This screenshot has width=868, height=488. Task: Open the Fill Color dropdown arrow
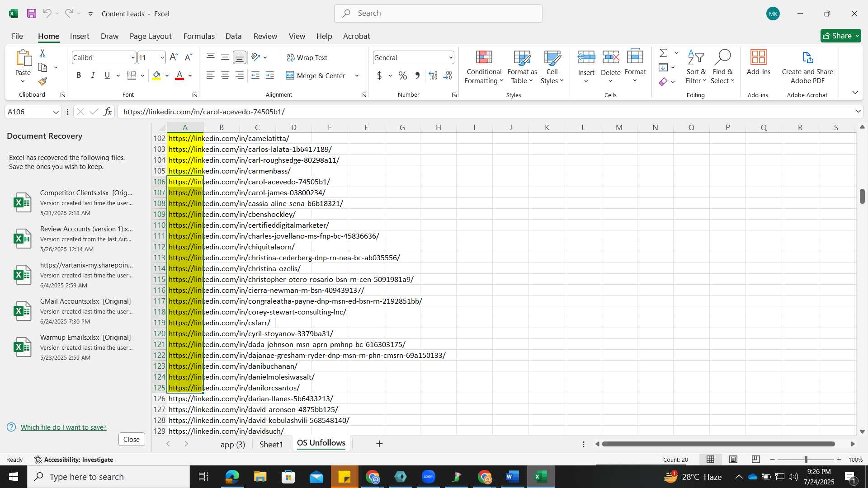[167, 76]
